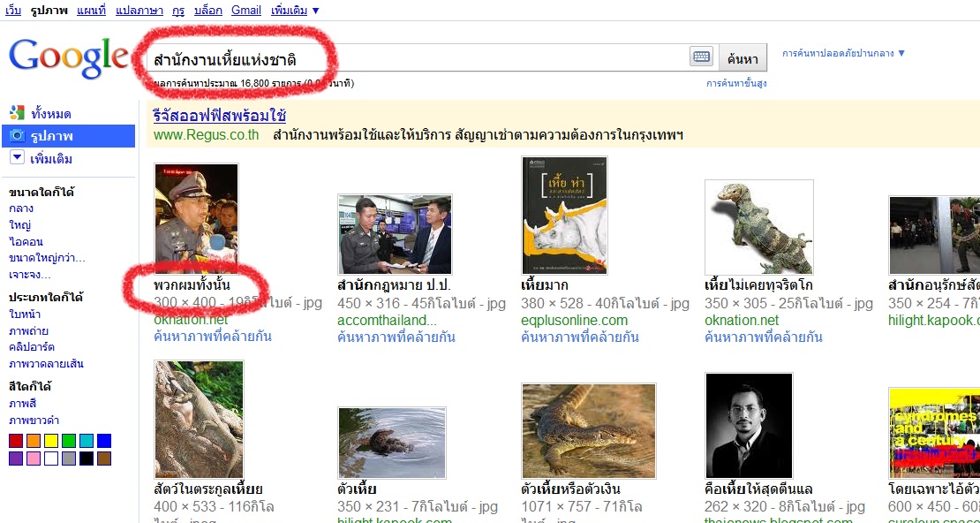980x523 pixels.
Task: Click inside the Google search text field
Action: pyautogui.click(x=418, y=59)
